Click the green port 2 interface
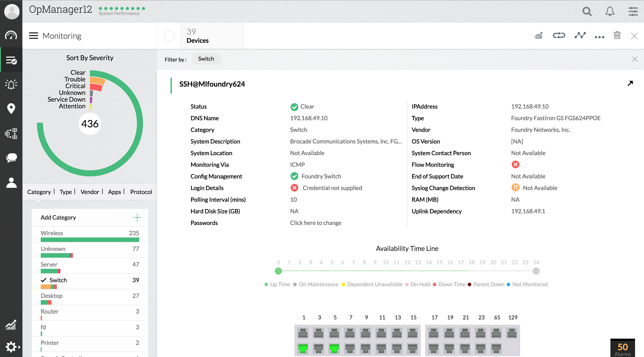Image resolution: width=644 pixels, height=357 pixels. coord(303,348)
